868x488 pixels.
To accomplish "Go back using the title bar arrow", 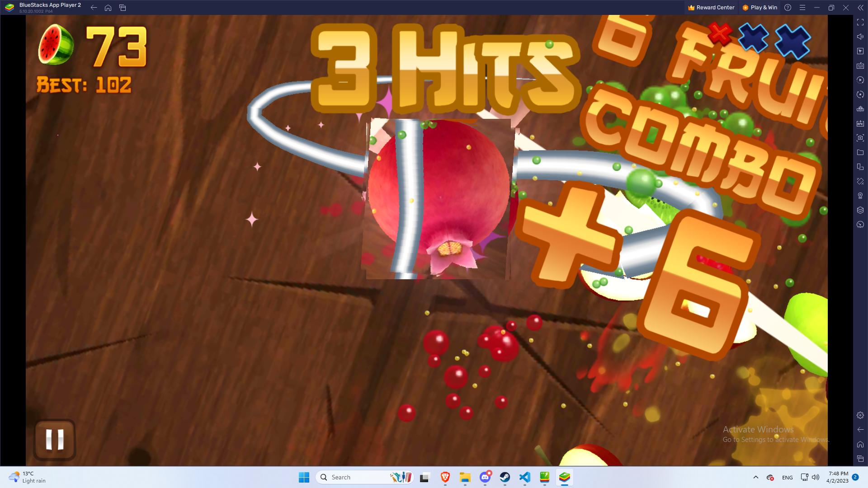I will pos(94,7).
